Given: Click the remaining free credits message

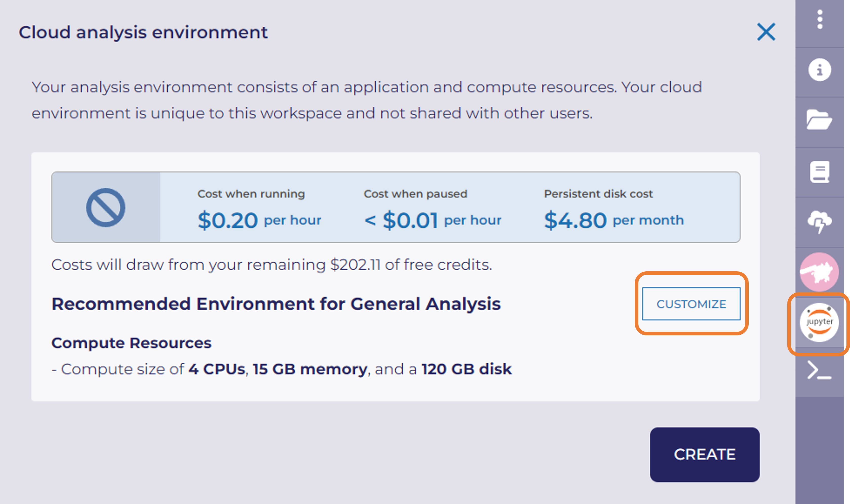Looking at the screenshot, I should [271, 265].
